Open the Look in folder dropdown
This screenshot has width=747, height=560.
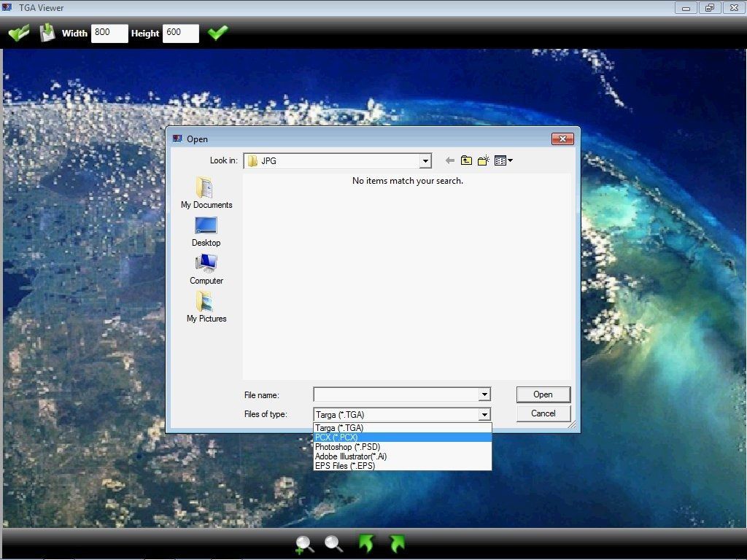pyautogui.click(x=425, y=161)
